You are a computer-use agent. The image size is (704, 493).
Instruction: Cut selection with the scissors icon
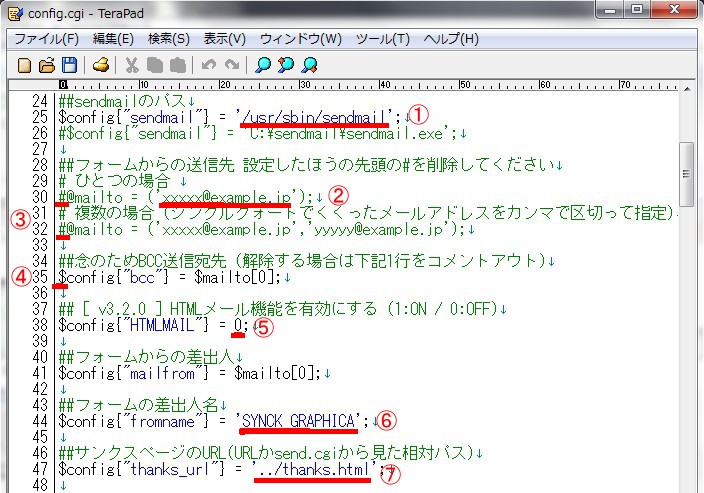tap(132, 66)
